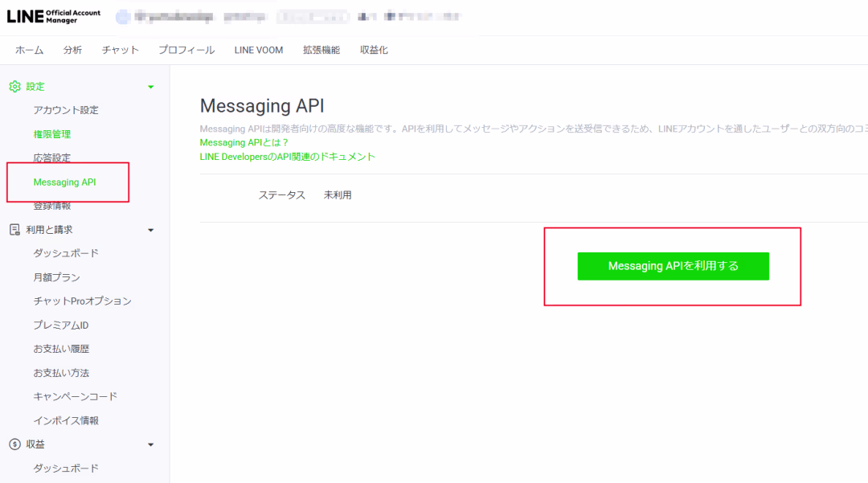This screenshot has width=868, height=483.
Task: Switch to the チャット tab
Action: coord(120,50)
